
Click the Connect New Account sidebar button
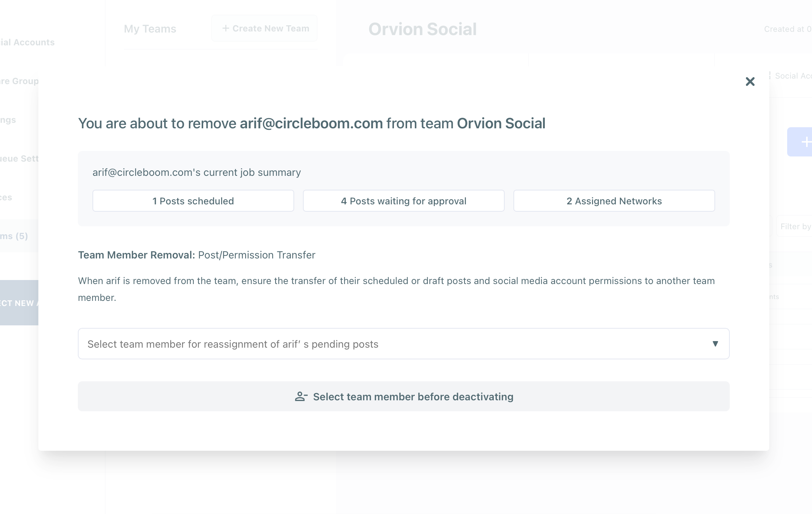point(18,303)
